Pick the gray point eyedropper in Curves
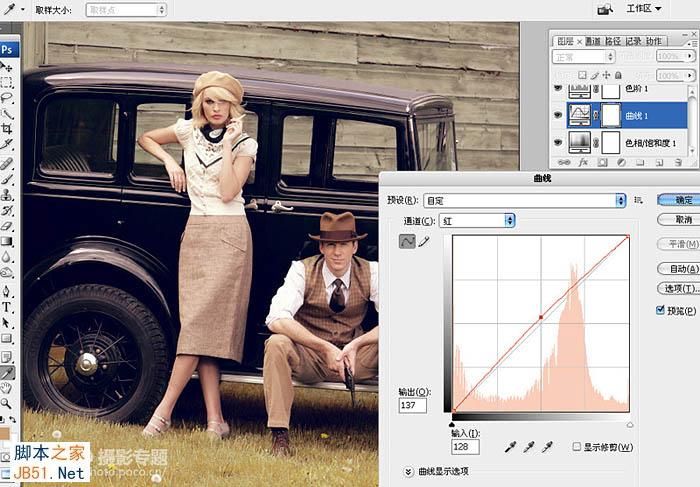This screenshot has height=487, width=700. point(529,446)
